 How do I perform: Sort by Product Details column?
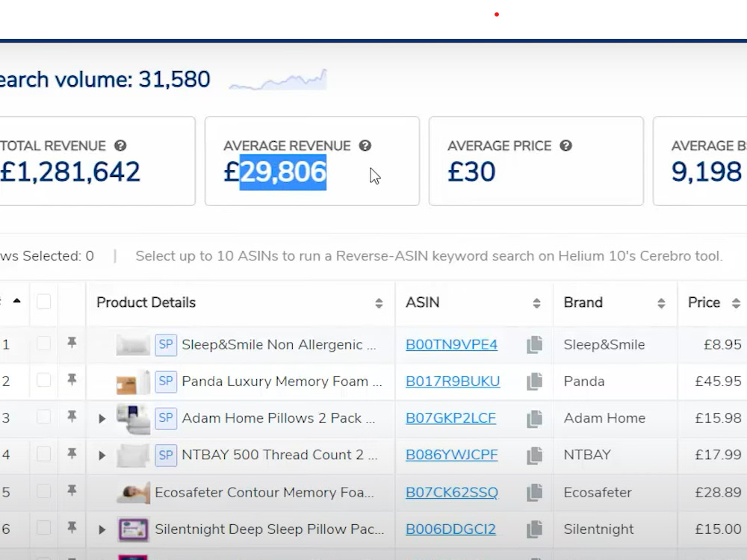379,303
